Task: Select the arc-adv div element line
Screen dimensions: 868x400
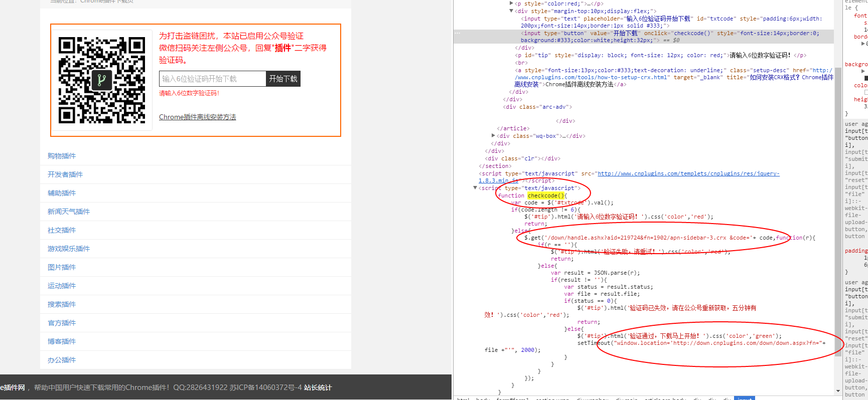Action: click(537, 107)
